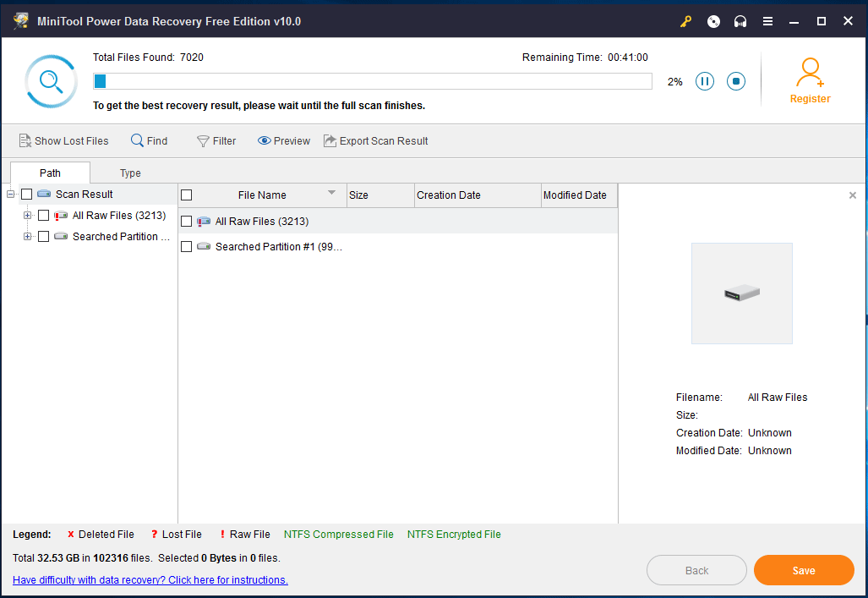Open the bootable media disc icon
868x598 pixels.
(x=713, y=22)
